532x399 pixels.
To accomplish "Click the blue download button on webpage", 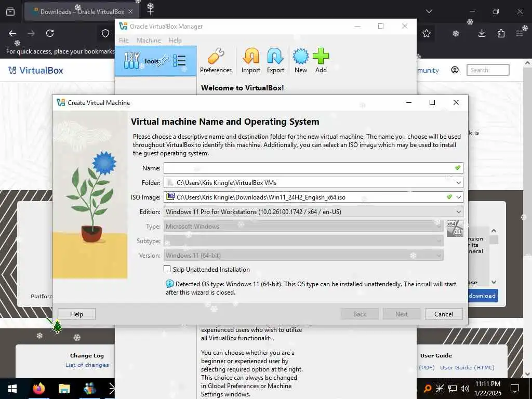I will click(483, 296).
